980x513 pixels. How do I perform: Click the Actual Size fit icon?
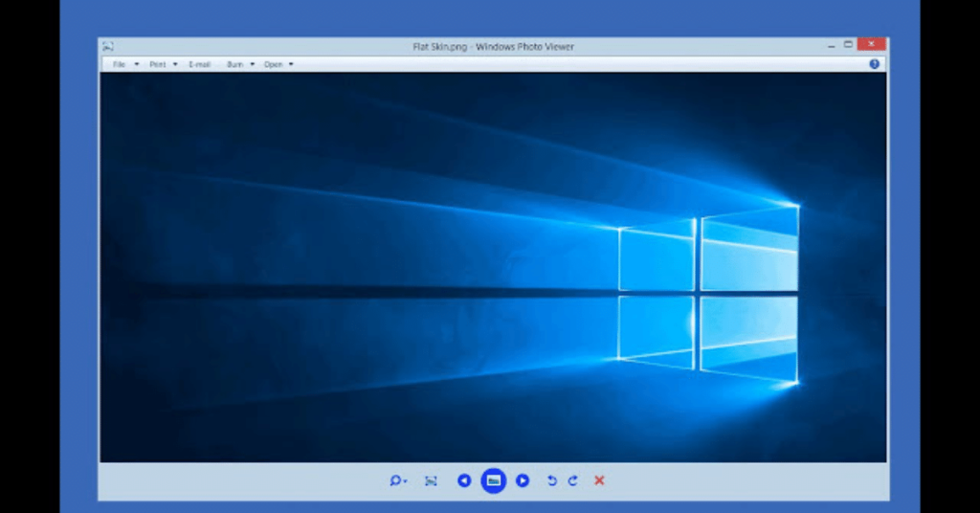pyautogui.click(x=431, y=480)
